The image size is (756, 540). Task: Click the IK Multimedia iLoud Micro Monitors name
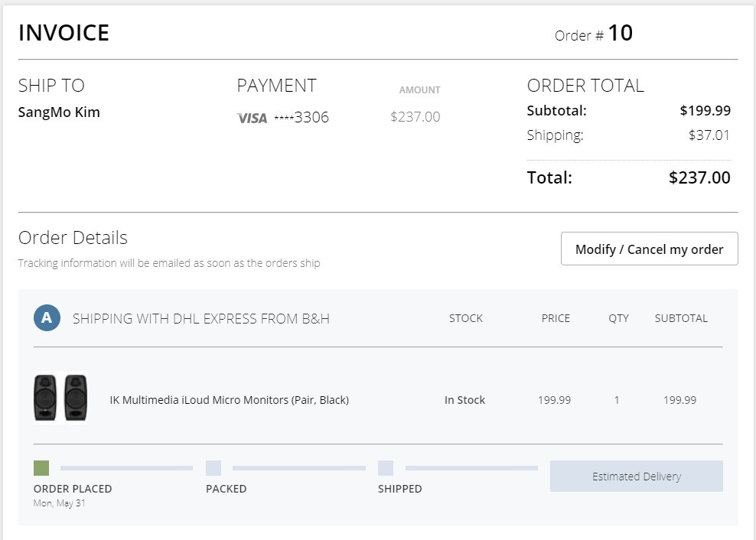coord(229,400)
